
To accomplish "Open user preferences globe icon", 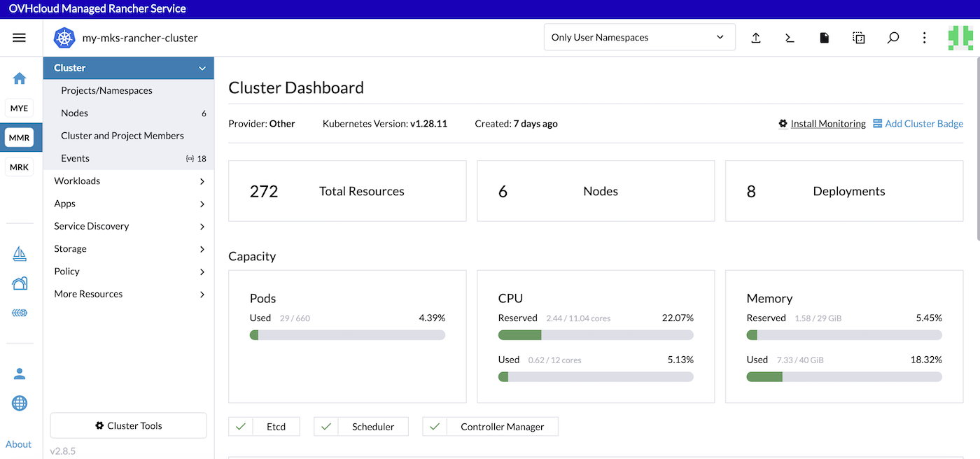I will point(20,403).
